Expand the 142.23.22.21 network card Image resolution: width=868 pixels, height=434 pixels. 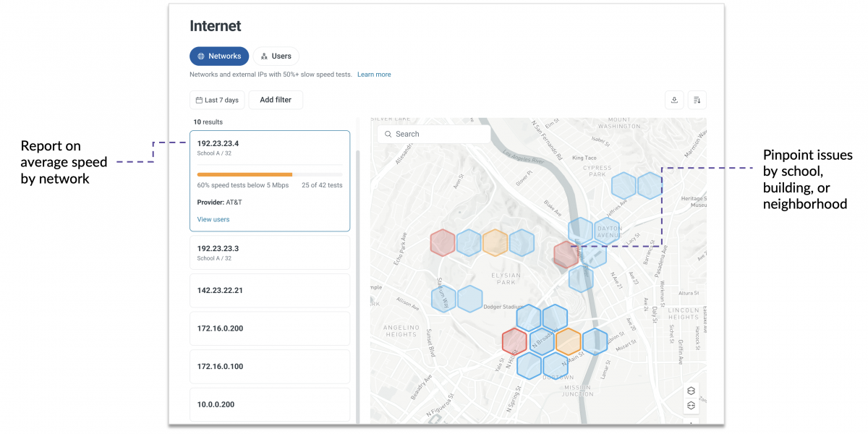click(269, 290)
